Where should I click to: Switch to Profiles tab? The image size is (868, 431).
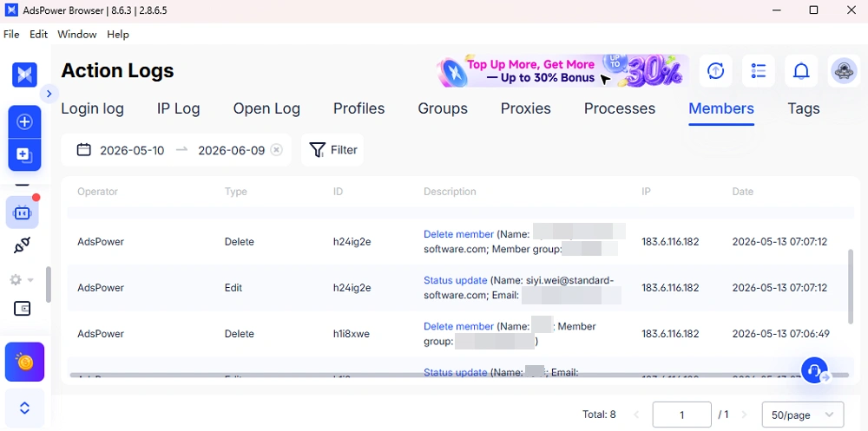coord(358,109)
